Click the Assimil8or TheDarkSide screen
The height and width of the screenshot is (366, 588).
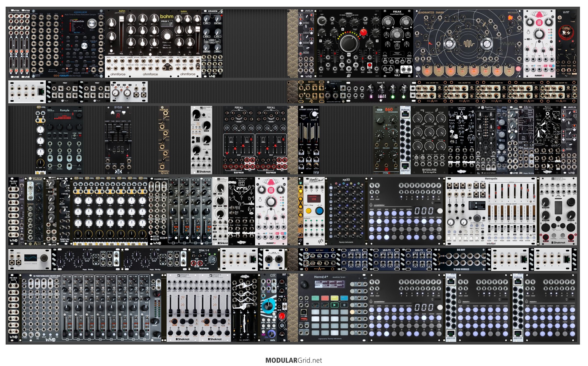tap(78, 26)
